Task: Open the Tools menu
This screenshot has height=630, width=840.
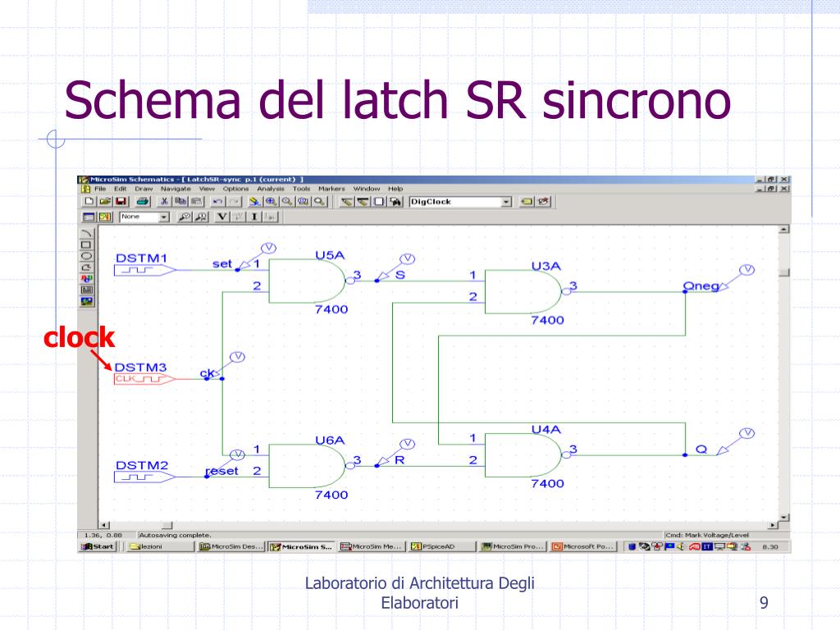Action: pos(301,189)
